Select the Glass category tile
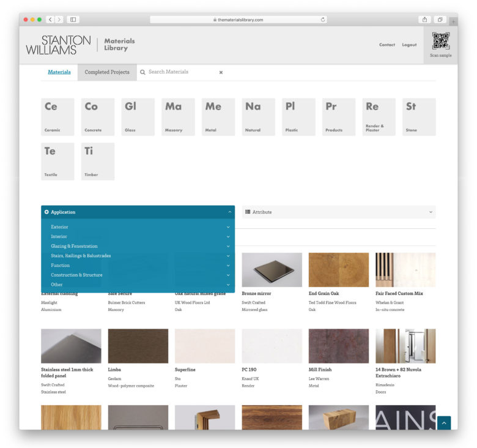 [138, 117]
